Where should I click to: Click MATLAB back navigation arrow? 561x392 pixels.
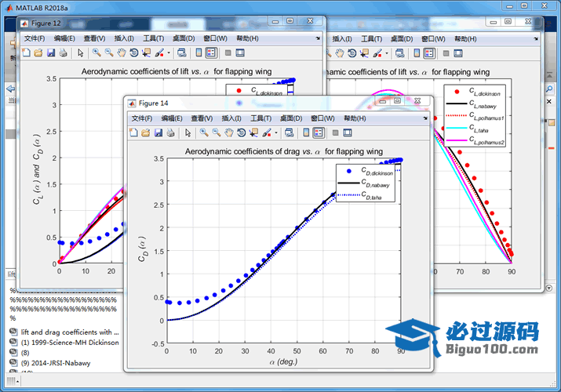tap(11, 89)
